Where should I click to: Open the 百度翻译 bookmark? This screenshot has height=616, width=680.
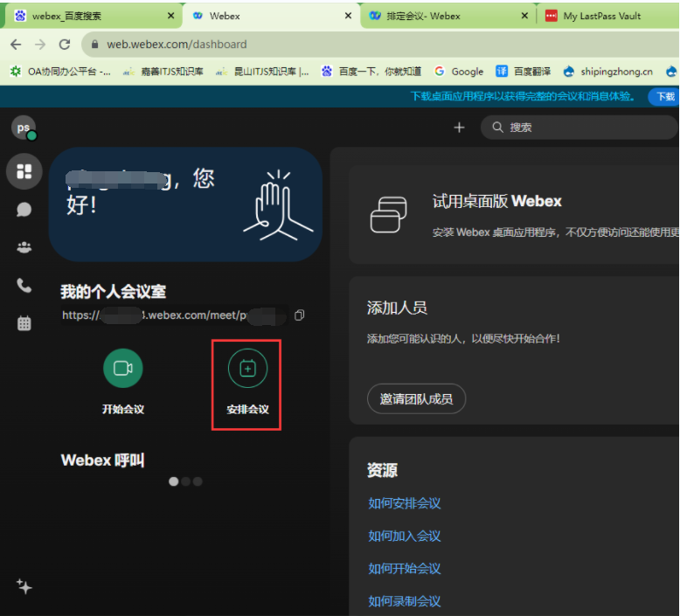(x=523, y=72)
